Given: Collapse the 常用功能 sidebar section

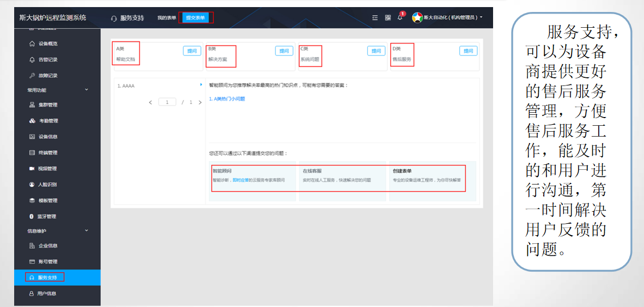Looking at the screenshot, I should [x=86, y=90].
